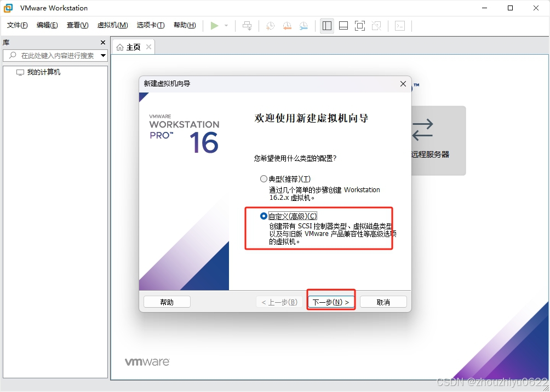This screenshot has width=550, height=392.
Task: Open the console view icon
Action: [400, 26]
